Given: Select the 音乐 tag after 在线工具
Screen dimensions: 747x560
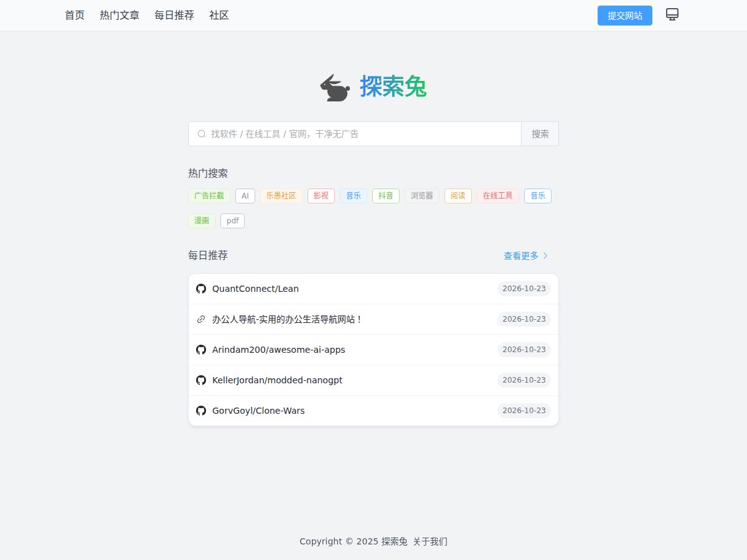Looking at the screenshot, I should tap(538, 195).
